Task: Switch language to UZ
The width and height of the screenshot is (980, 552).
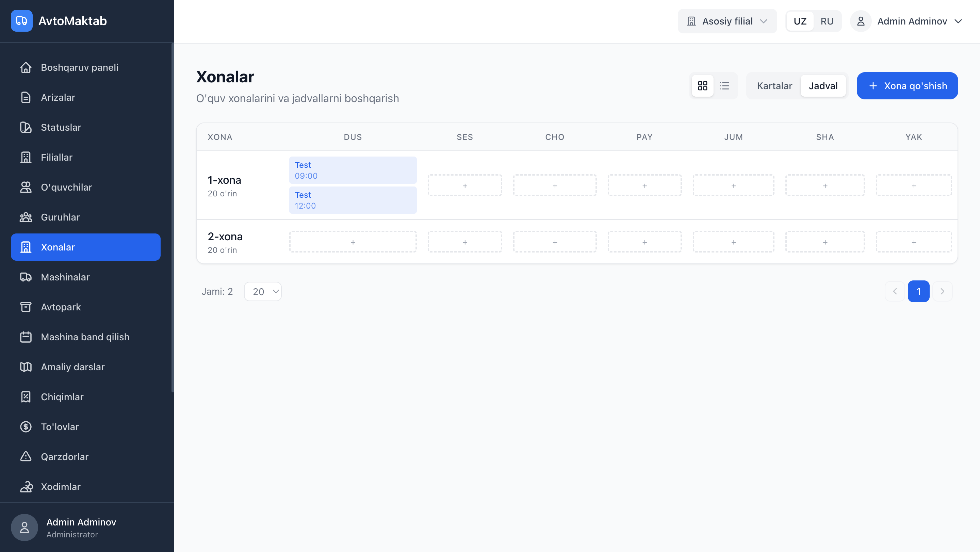Action: click(800, 21)
